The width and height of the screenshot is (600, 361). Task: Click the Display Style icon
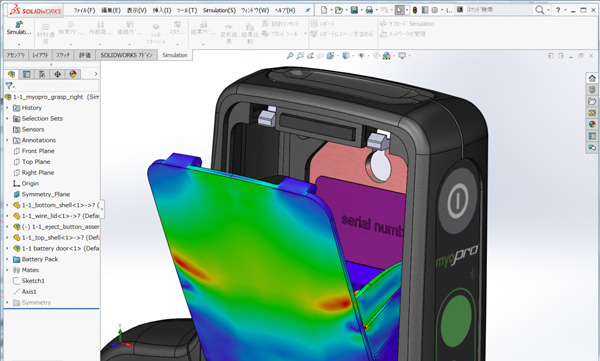coord(346,56)
